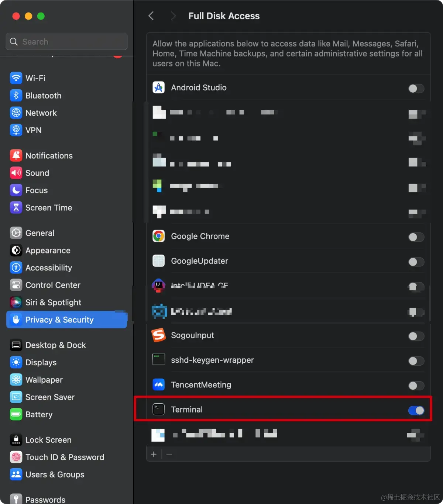
Task: Click the Displays sun icon
Action: point(16,363)
